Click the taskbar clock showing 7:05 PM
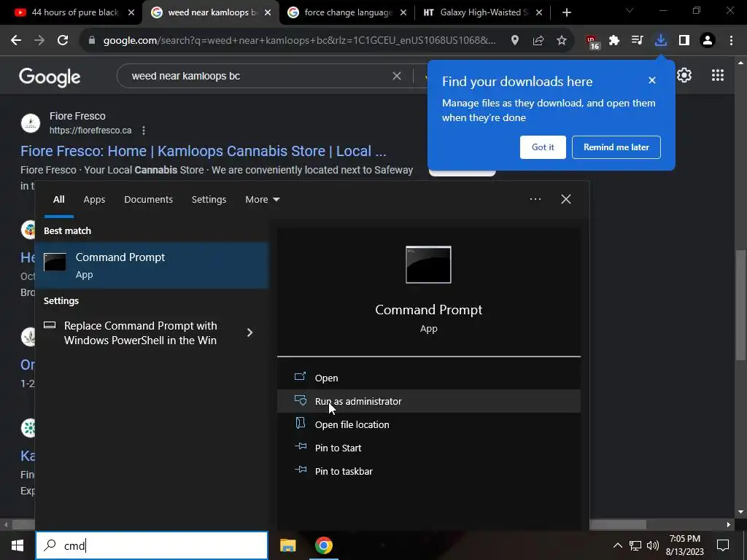The width and height of the screenshot is (747, 560). coord(684,545)
